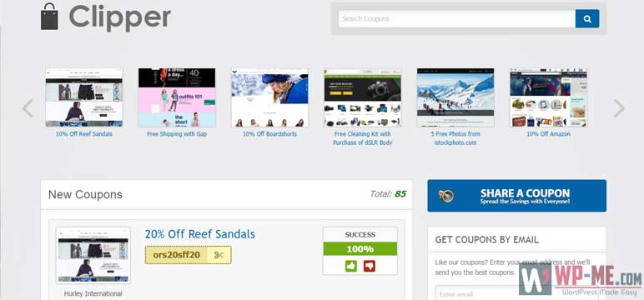The height and width of the screenshot is (300, 644).
Task: Vote thumbs down on Reef Sandals coupon
Action: coord(370,266)
